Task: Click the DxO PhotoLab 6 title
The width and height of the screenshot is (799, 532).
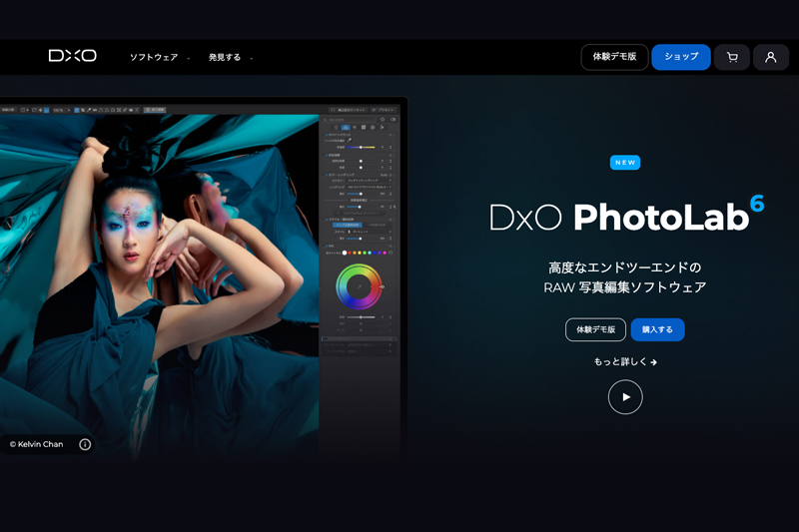Action: (627, 214)
